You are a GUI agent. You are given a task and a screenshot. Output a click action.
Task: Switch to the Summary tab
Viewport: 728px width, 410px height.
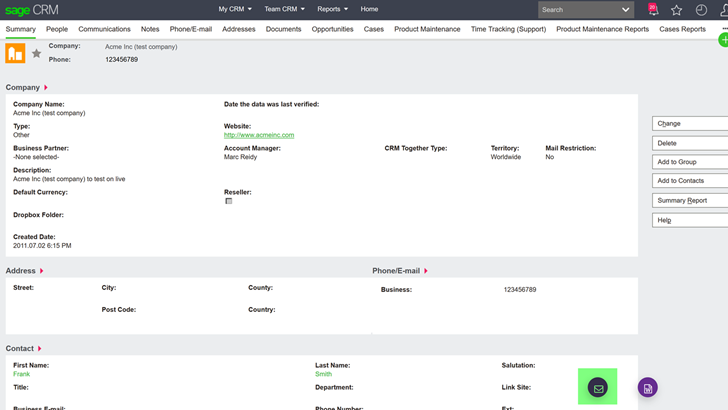[x=20, y=29]
